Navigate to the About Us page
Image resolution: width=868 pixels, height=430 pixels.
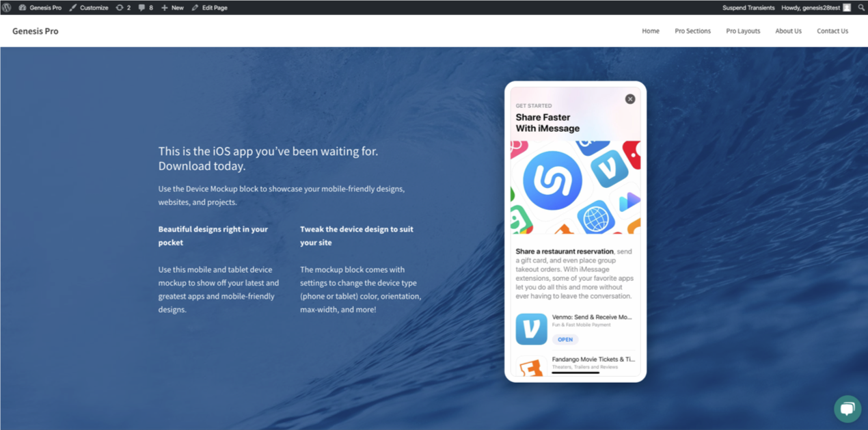(788, 31)
